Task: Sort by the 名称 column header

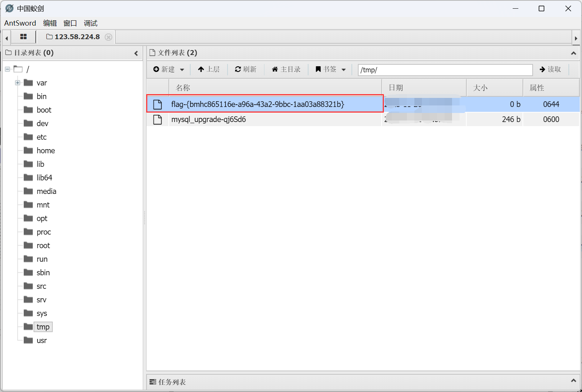Action: pos(275,88)
